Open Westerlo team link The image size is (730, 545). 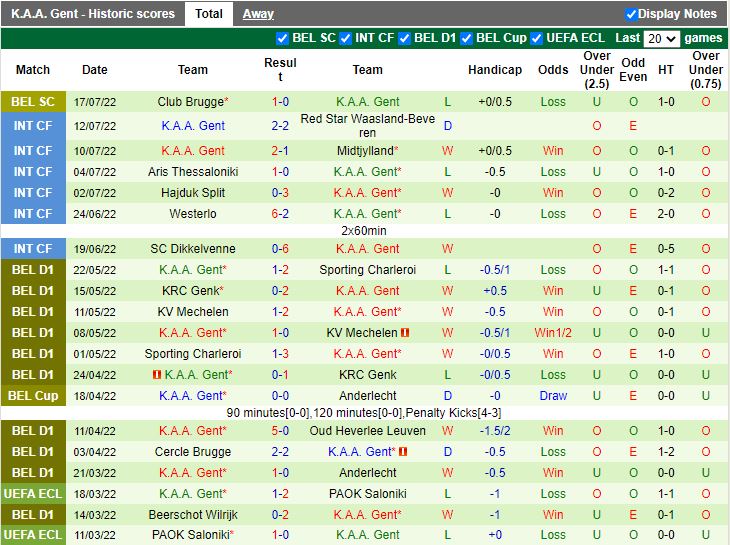(193, 214)
